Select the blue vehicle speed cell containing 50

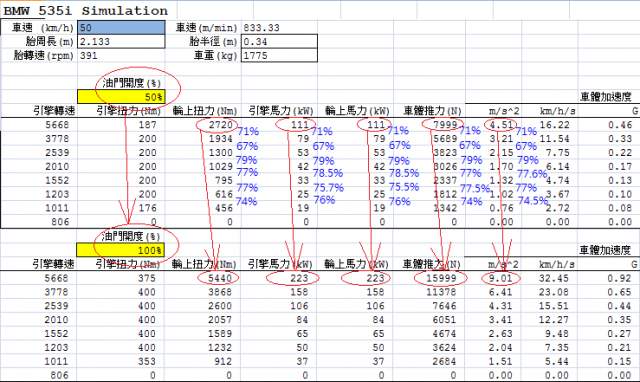[x=121, y=28]
